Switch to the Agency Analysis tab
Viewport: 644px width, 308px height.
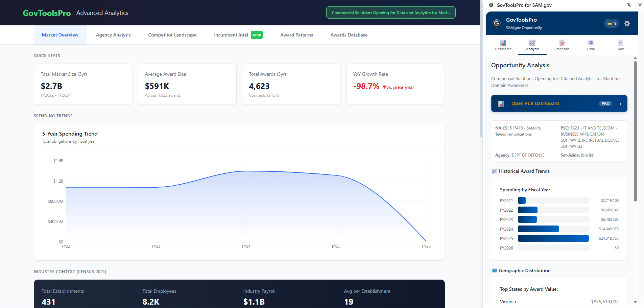113,35
